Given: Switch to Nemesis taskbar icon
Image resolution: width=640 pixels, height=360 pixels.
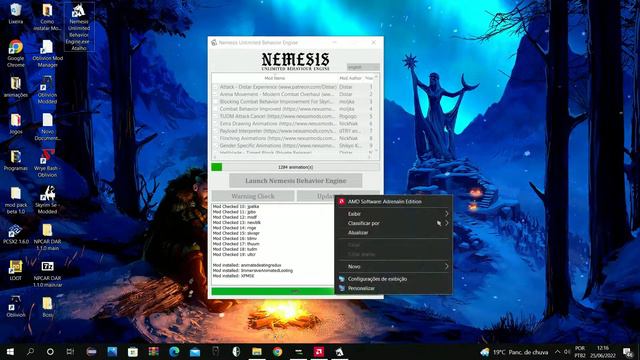Looking at the screenshot, I should 340,351.
